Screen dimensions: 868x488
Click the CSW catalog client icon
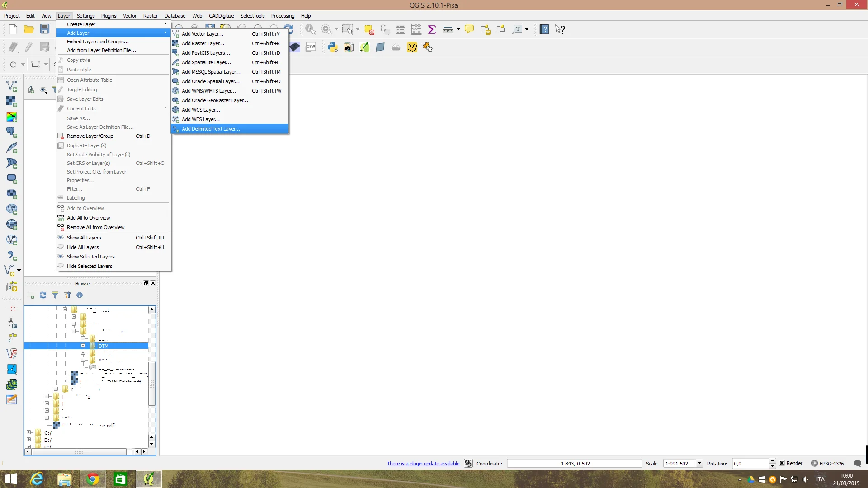[x=311, y=47]
